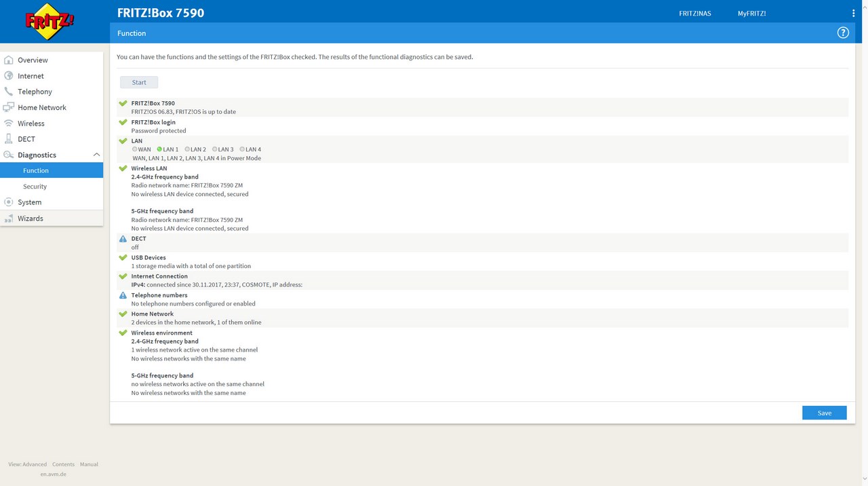This screenshot has width=868, height=486.
Task: Click the Overview house icon
Action: (x=9, y=60)
